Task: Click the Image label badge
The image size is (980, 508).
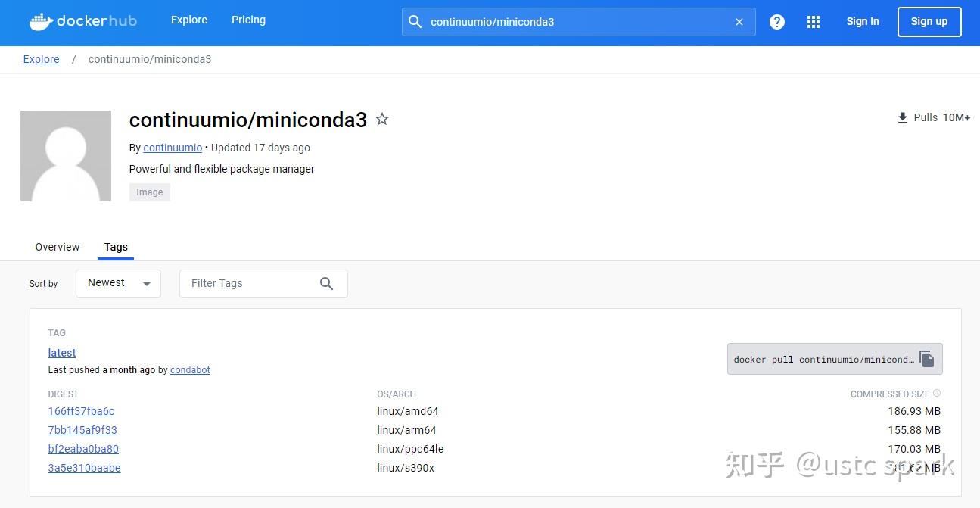Action: point(149,192)
